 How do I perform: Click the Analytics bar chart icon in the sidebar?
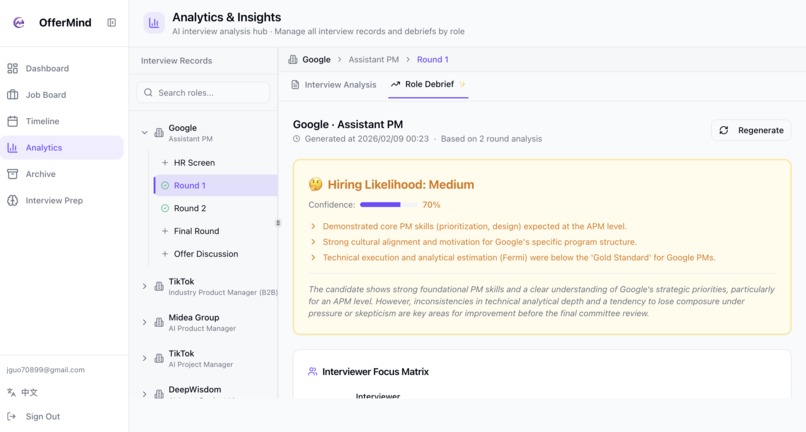(x=12, y=148)
